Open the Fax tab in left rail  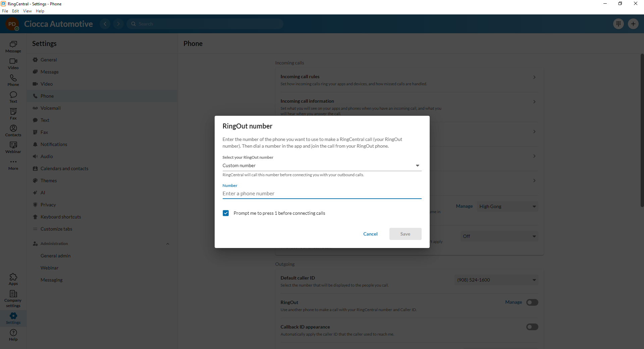[x=13, y=114]
